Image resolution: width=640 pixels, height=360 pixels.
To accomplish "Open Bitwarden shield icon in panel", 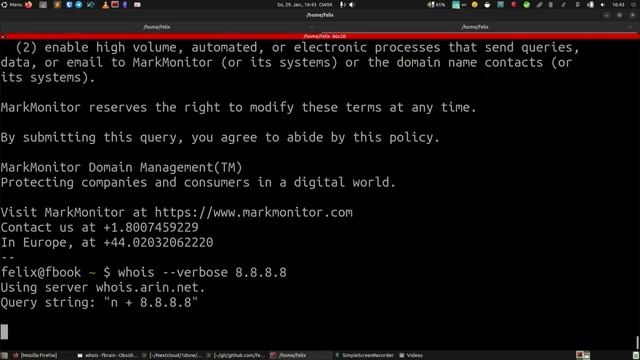I will pos(69,4).
